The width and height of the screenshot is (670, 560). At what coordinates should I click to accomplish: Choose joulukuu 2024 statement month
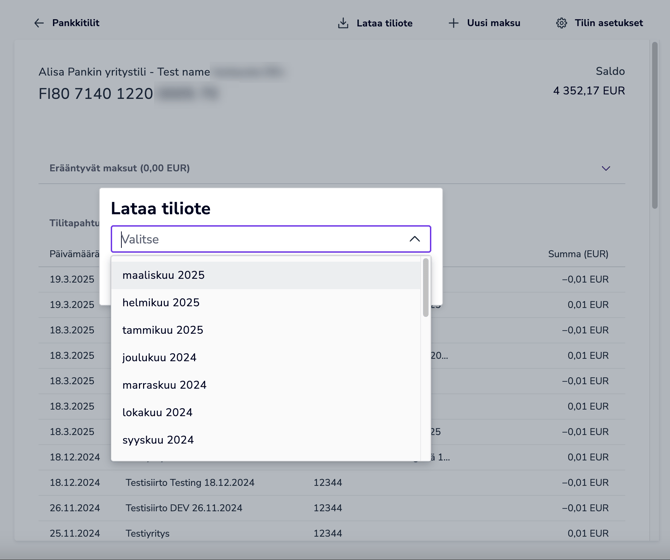(x=159, y=357)
